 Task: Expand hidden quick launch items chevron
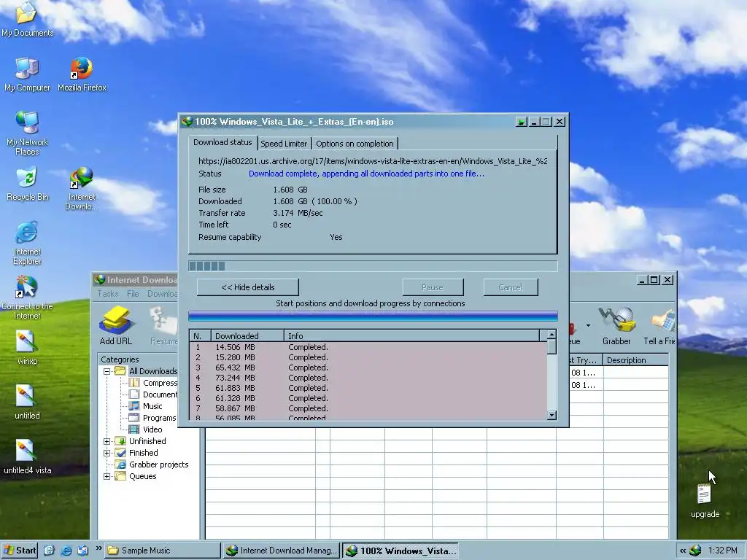click(x=98, y=548)
